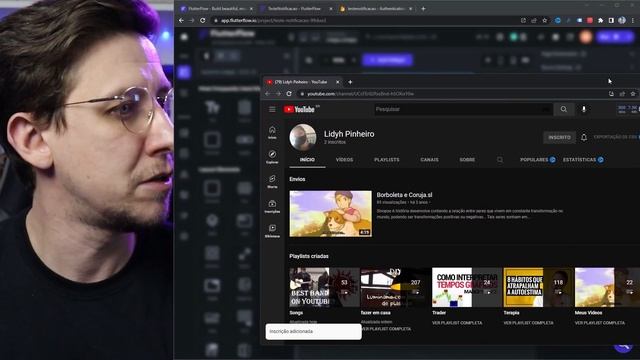Click the Playlists criadas heading

tap(309, 256)
